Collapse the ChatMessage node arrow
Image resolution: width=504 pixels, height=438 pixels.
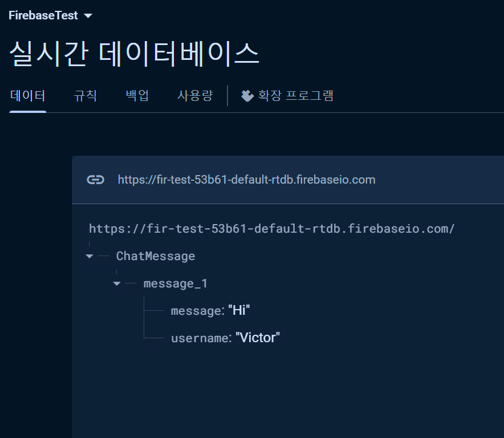tap(90, 256)
